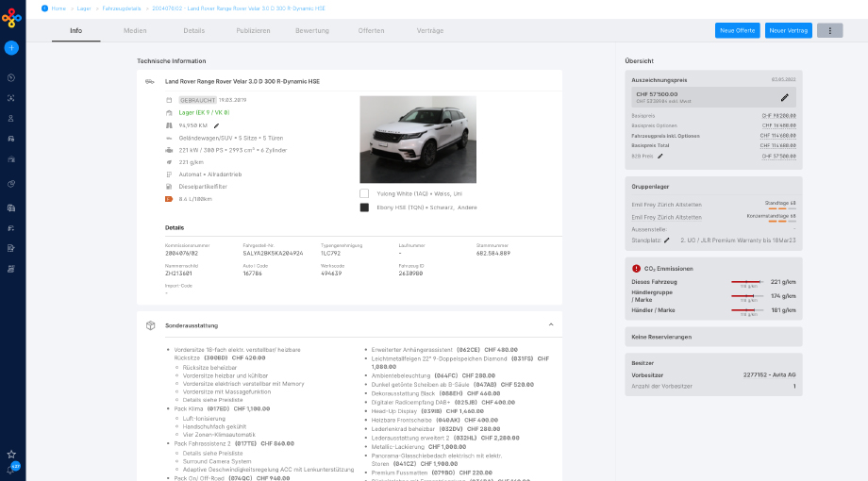The image size is (868, 481).
Task: Click the blue plus add button in sidebar
Action: pyautogui.click(x=11, y=47)
